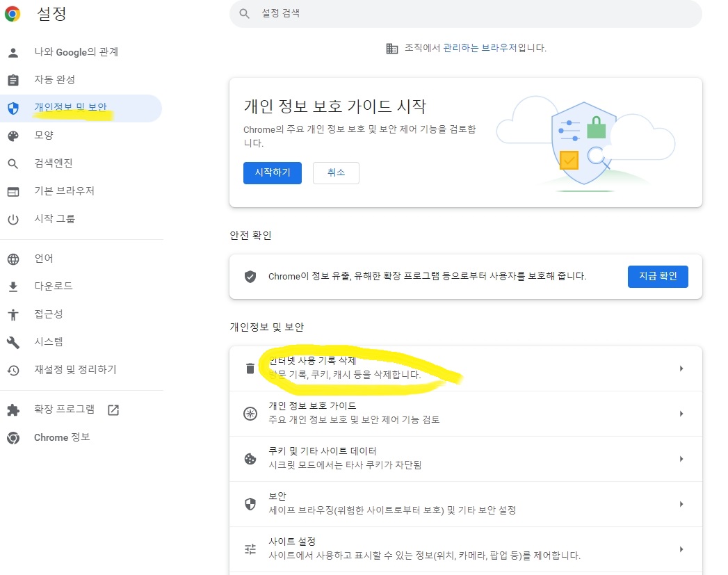Click the 지금 확인 button
Screen dimensions: 728x575
pos(658,277)
